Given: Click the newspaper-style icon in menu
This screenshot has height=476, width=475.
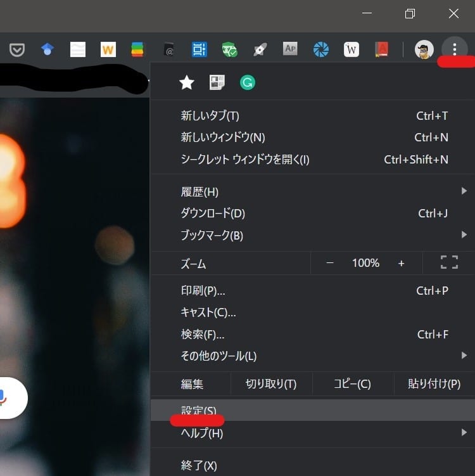Looking at the screenshot, I should [217, 82].
